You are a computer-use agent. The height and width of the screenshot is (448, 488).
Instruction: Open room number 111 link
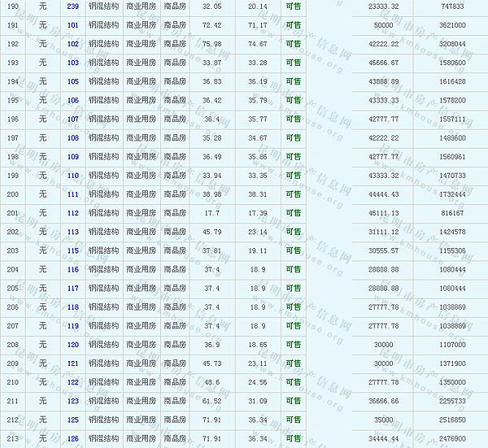(73, 194)
